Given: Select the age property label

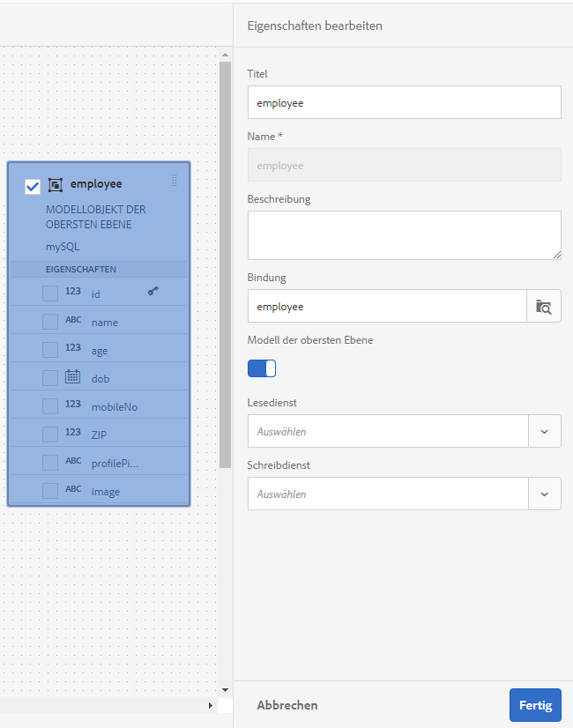Looking at the screenshot, I should click(100, 351).
